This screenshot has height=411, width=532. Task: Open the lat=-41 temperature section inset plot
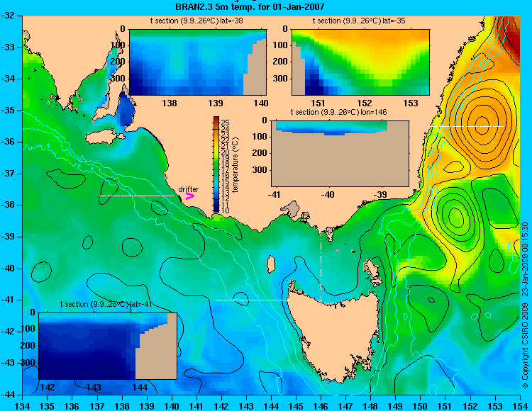tap(108, 346)
